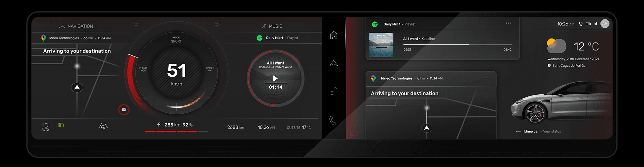Click the 50 speed limit sign
644x167 pixels.
(124, 110)
